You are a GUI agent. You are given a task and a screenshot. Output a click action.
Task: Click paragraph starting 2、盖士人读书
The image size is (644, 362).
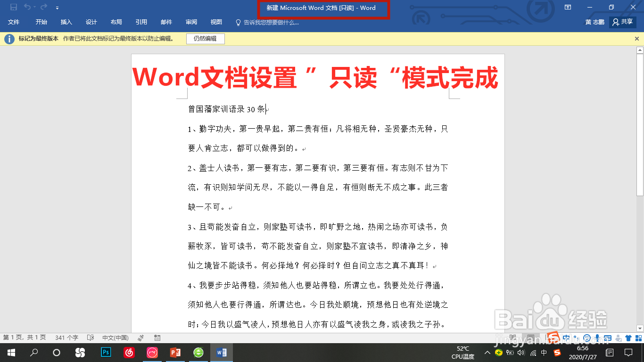tap(318, 188)
